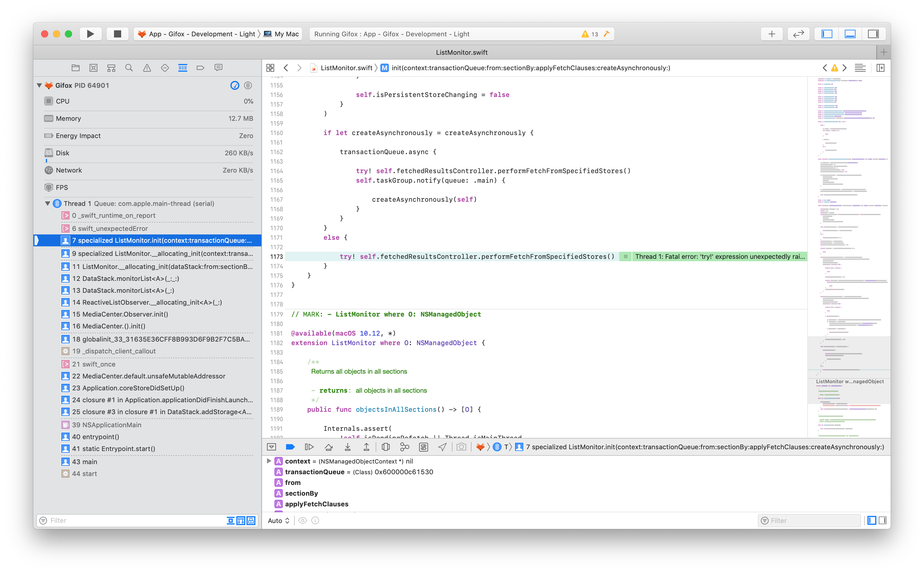Open the Debug Memory Graph button

coord(405,447)
